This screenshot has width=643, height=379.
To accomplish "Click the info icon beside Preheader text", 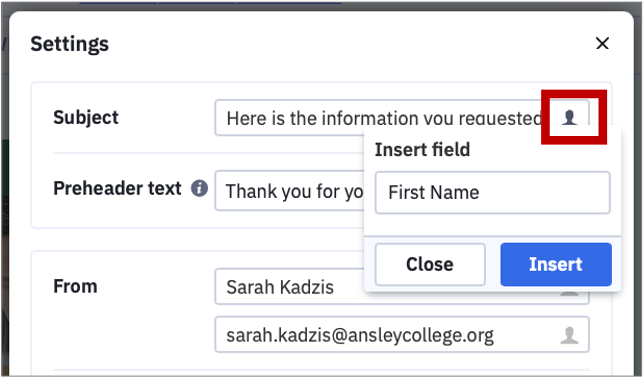I will (x=199, y=189).
